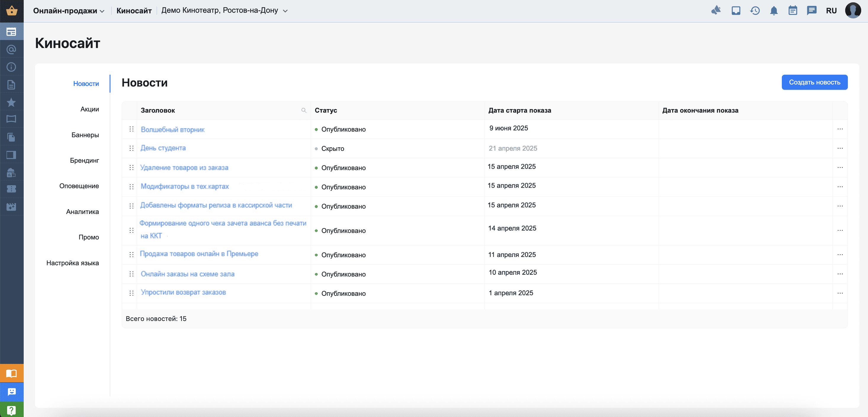
Task: Click the bell notifications icon
Action: (774, 11)
